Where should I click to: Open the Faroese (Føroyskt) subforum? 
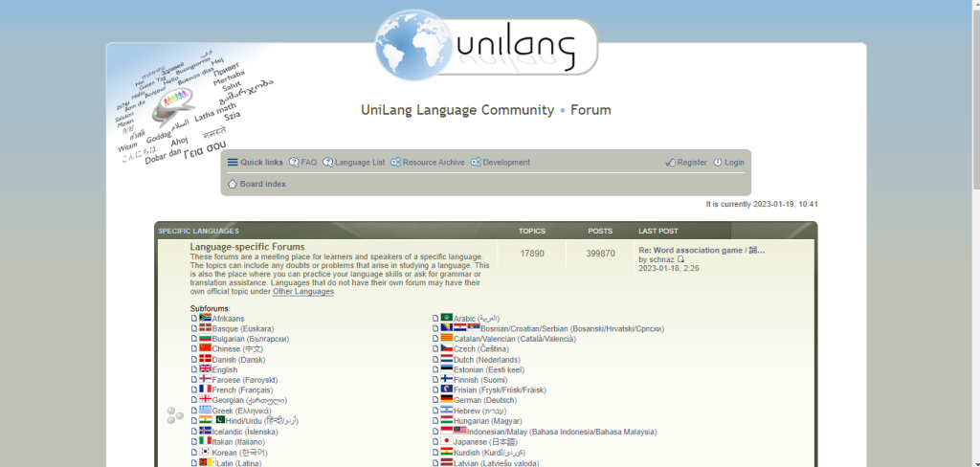[x=245, y=380]
